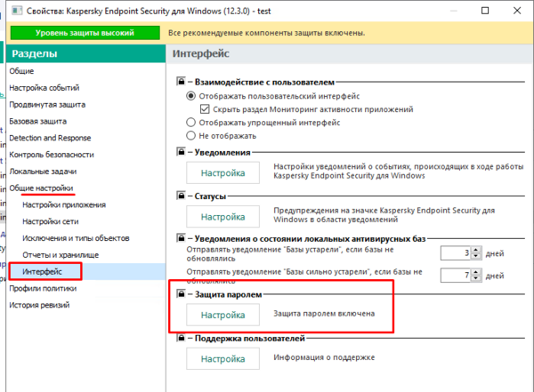
Task: Select Не отображать radio option
Action: 190,135
